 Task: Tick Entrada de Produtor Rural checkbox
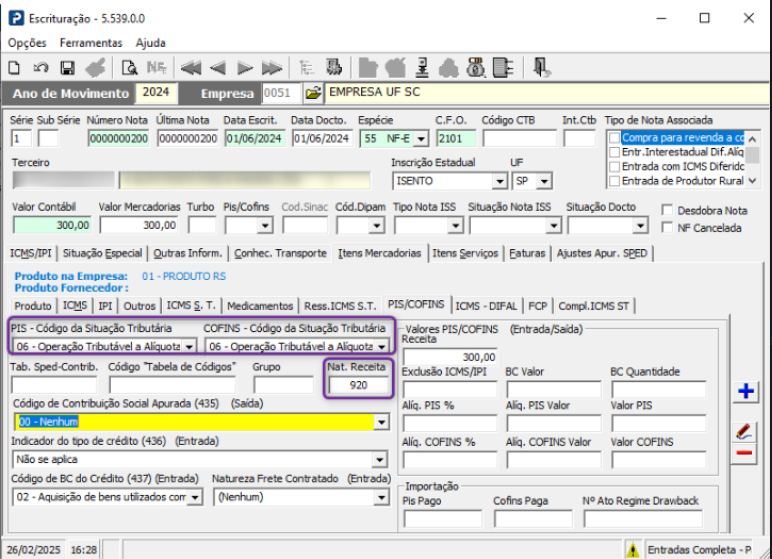pos(614,181)
